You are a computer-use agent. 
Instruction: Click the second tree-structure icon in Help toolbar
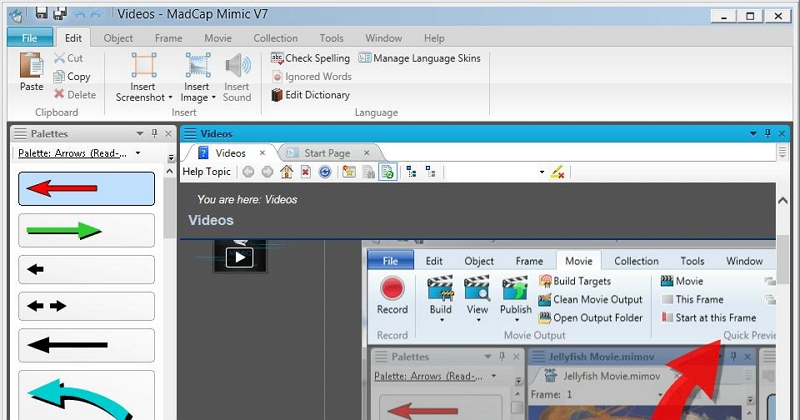click(431, 172)
